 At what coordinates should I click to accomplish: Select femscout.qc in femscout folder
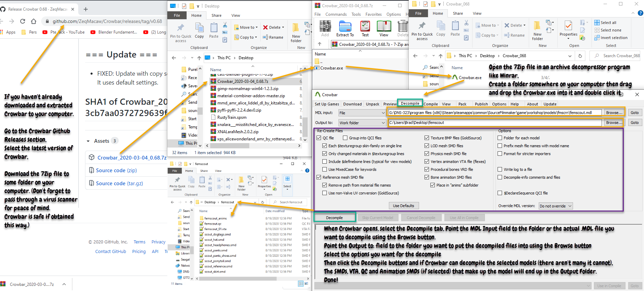213,224
